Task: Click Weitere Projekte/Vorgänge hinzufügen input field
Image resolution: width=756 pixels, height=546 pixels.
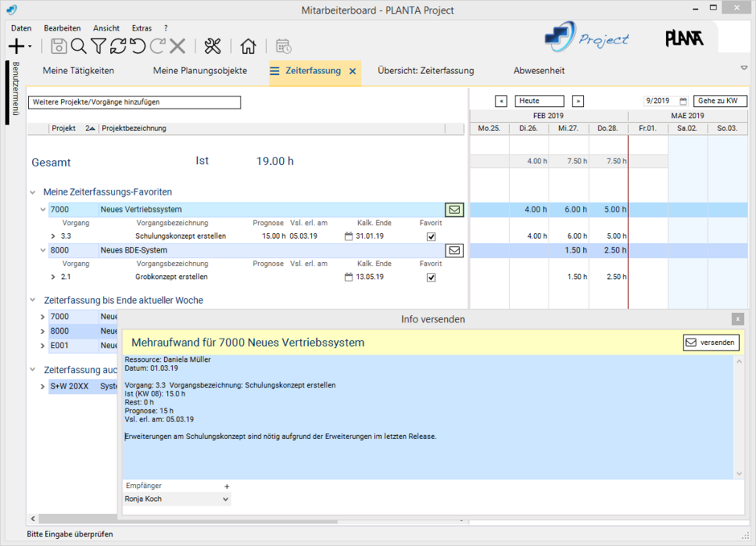Action: (x=134, y=103)
